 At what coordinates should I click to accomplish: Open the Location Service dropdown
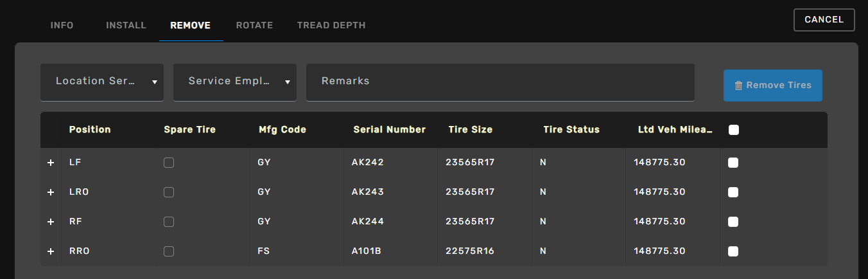click(x=102, y=82)
